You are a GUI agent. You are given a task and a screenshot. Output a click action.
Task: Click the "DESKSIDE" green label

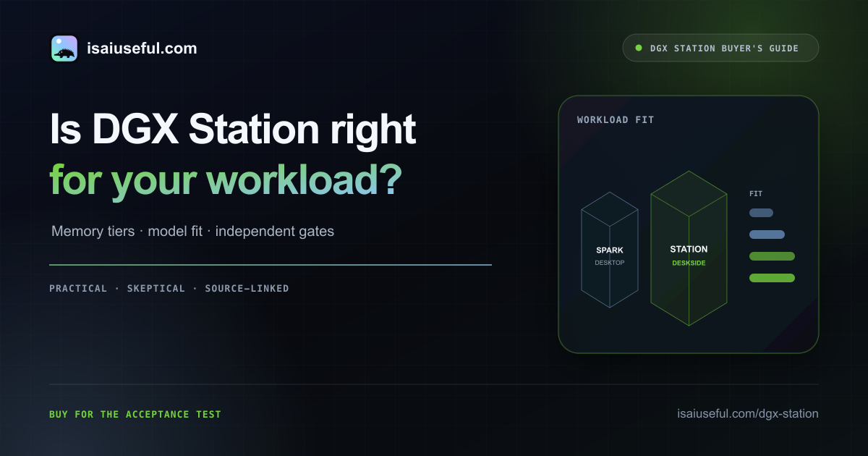689,263
